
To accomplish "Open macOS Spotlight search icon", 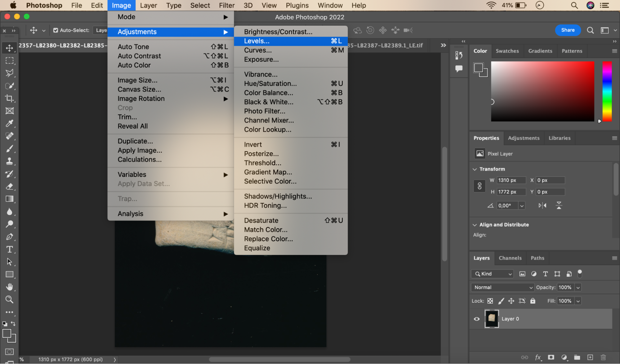I will coord(574,5).
